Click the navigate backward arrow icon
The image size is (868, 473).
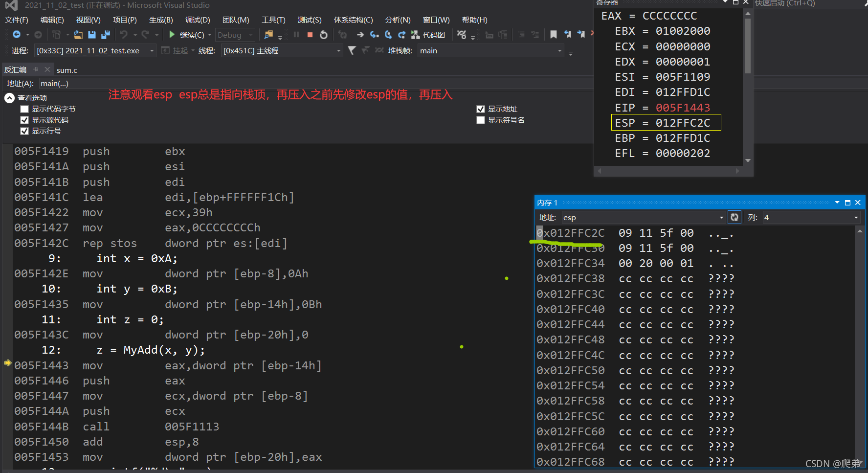[x=17, y=35]
